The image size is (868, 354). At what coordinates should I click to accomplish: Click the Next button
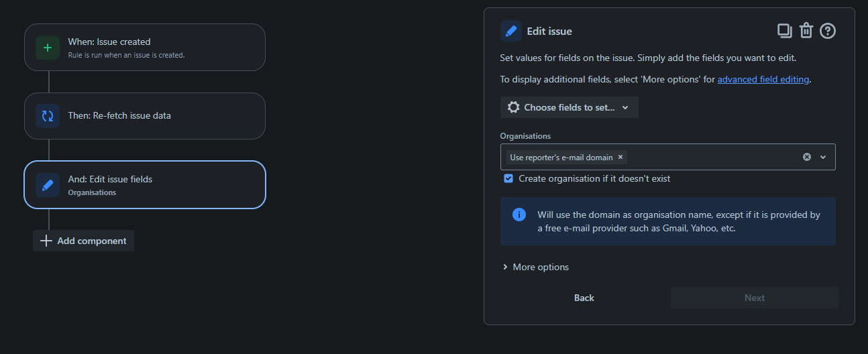pos(755,298)
